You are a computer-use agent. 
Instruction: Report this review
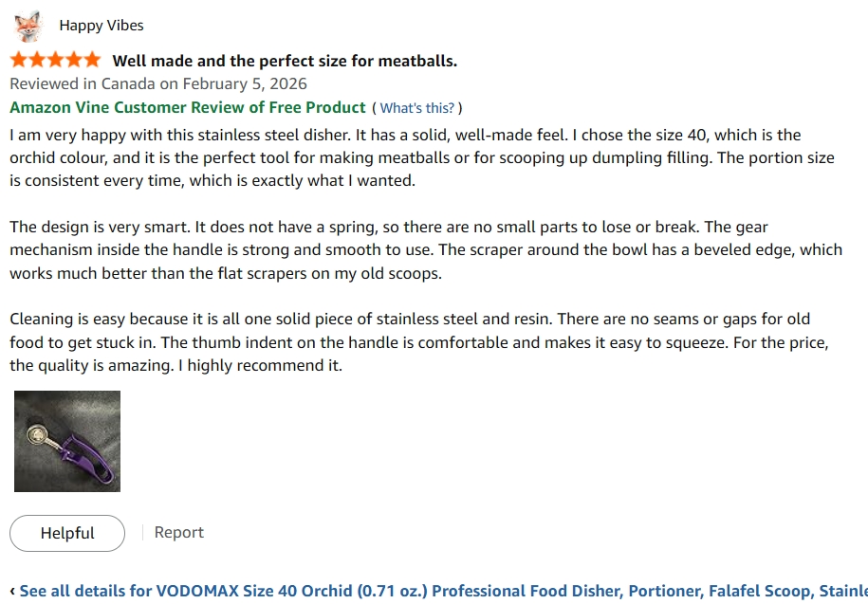coord(178,532)
